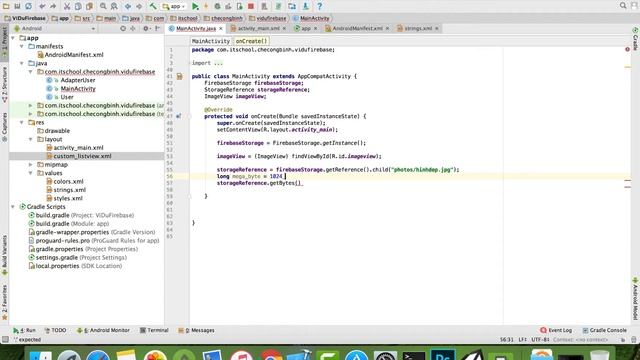This screenshot has height=360, width=640.
Task: Select AdapterUser class in tree
Action: click(78, 80)
